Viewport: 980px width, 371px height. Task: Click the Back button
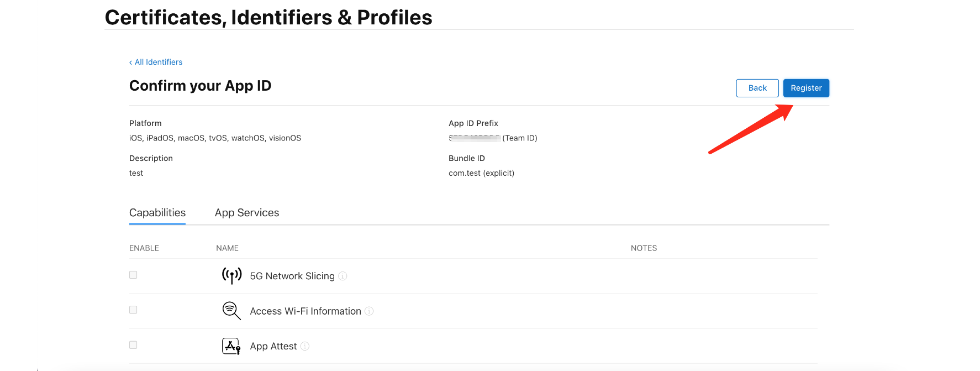[757, 88]
